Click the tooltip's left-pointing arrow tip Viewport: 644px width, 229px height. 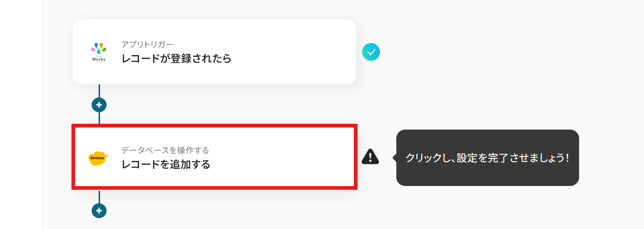point(394,158)
